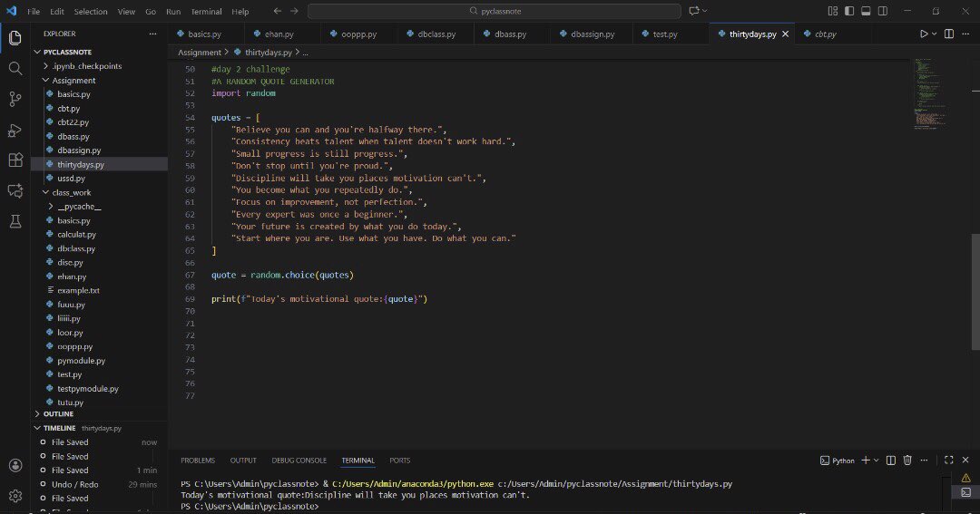Image resolution: width=980 pixels, height=514 pixels.
Task: Open calculat.py in class_work
Action: coord(76,234)
